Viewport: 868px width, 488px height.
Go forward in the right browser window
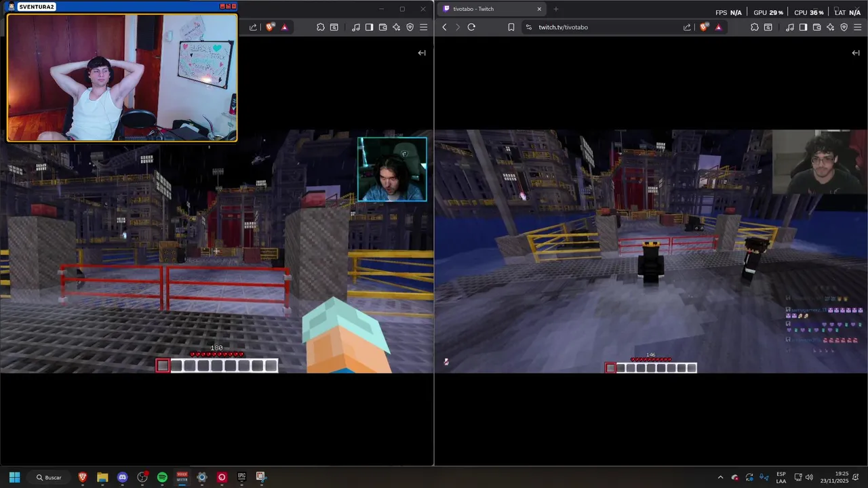pos(458,27)
